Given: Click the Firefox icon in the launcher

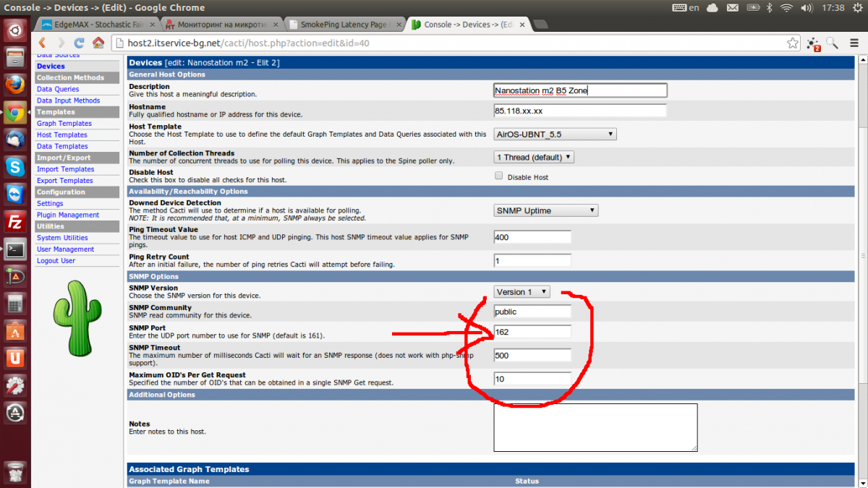Looking at the screenshot, I should click(x=15, y=85).
